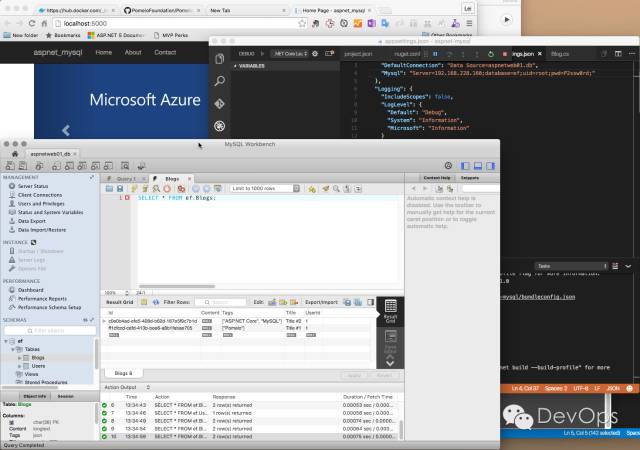Screen dimensions: 640x450
Task: Click the export recordset disk icon
Action: click(347, 302)
